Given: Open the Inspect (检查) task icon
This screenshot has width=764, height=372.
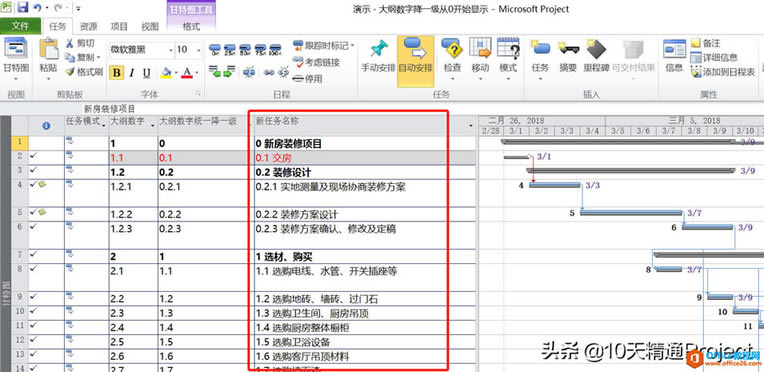Looking at the screenshot, I should [452, 49].
